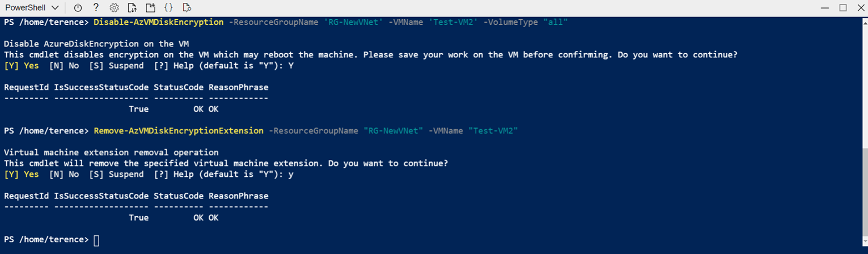Image resolution: width=868 pixels, height=254 pixels.
Task: Close the Cloud Shell pane
Action: [859, 8]
